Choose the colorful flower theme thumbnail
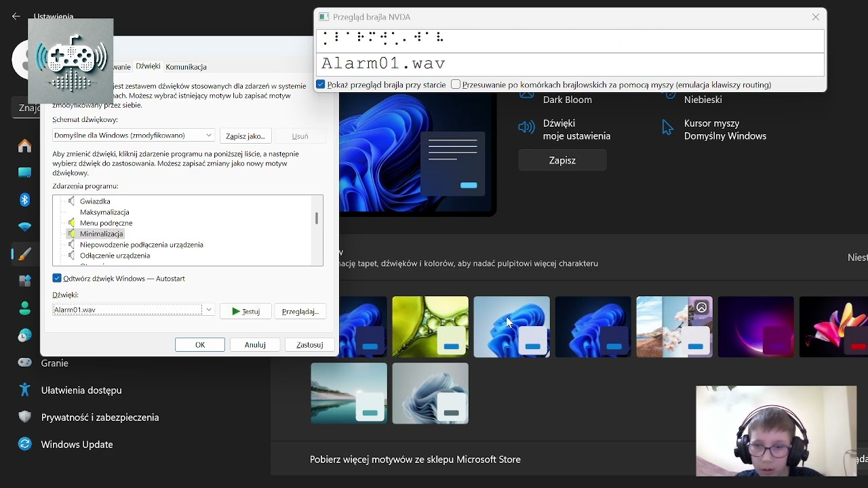 833,327
